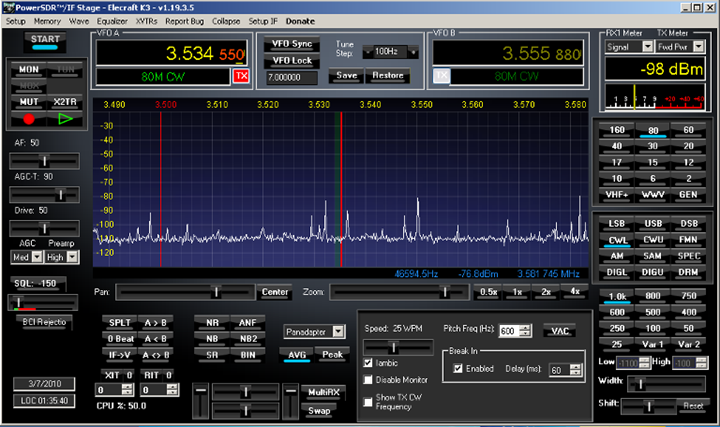Viewport: 720px width, 427px height.
Task: Select the USB mode button
Action: (652, 224)
